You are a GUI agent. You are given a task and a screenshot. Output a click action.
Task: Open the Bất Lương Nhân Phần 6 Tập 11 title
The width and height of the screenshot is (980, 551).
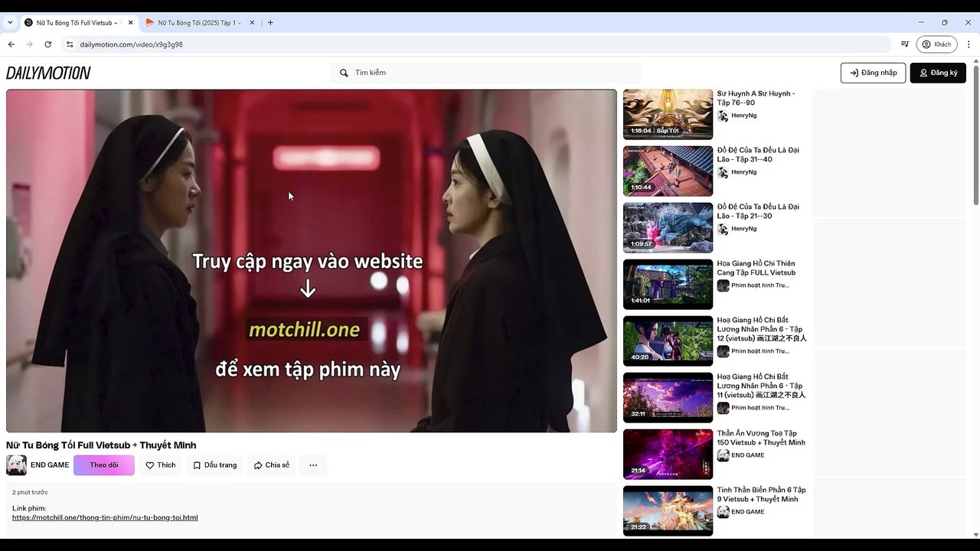762,386
